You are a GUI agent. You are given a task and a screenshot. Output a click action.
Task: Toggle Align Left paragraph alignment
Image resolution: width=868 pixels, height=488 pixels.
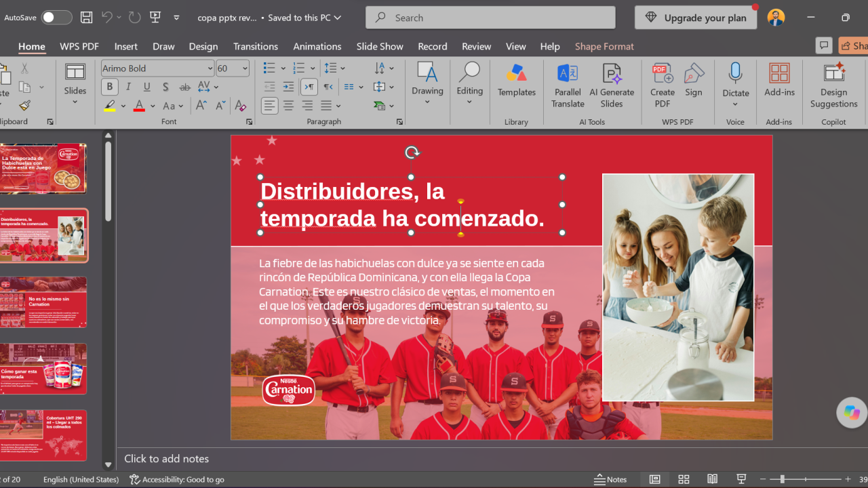coord(270,105)
